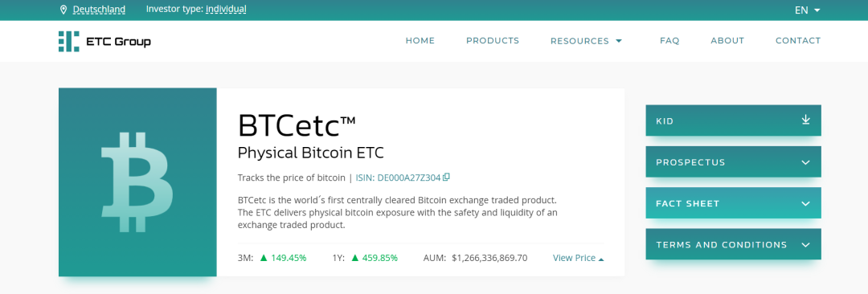Open the Products menu item
Screen dimensions: 868x294
tap(493, 40)
